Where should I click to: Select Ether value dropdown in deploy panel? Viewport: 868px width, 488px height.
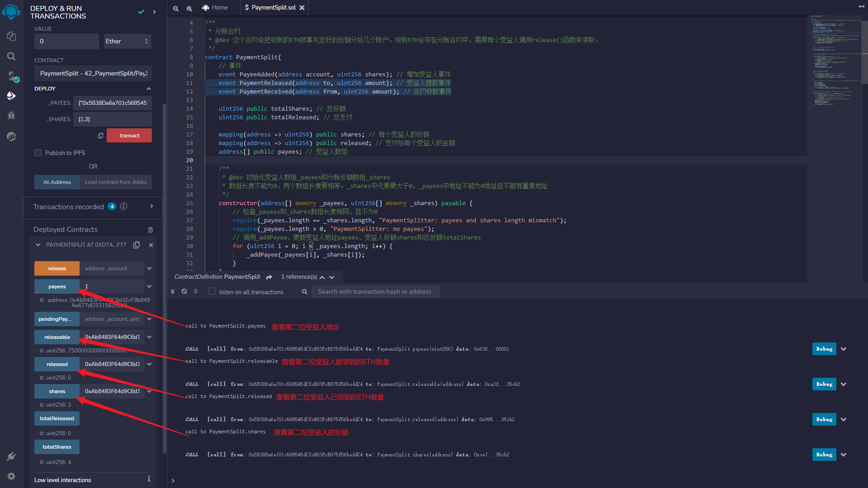point(127,41)
